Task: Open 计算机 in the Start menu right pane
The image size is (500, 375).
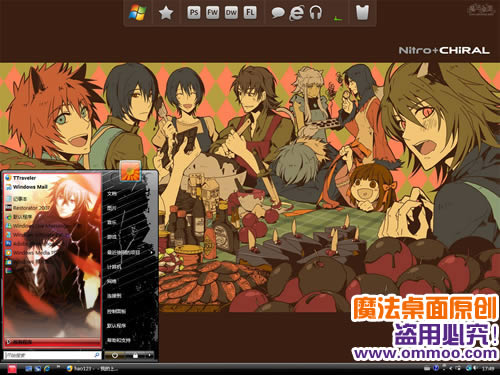Action: tap(114, 267)
